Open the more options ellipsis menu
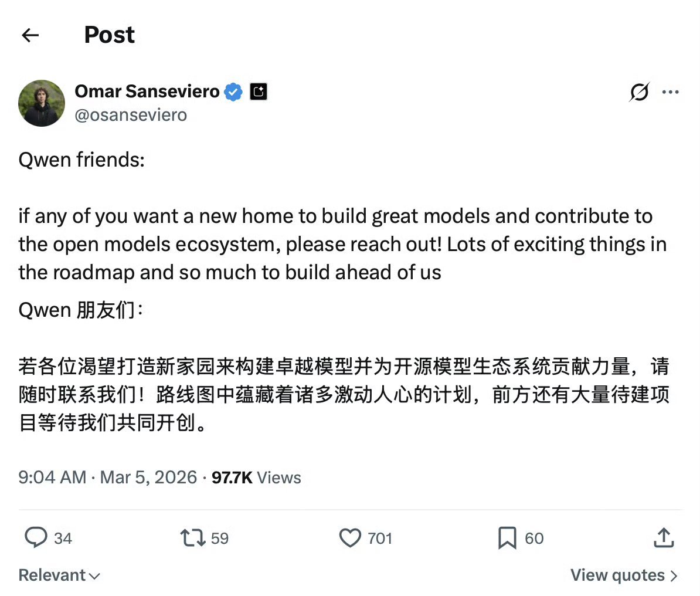The image size is (700, 596). click(670, 92)
